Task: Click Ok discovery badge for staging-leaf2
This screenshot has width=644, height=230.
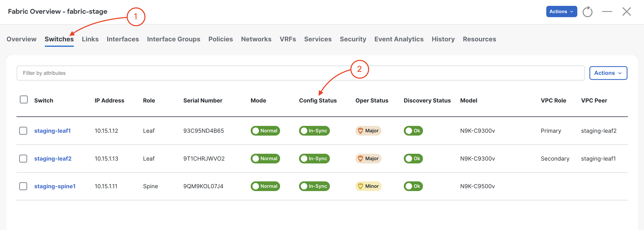Action: click(x=413, y=158)
